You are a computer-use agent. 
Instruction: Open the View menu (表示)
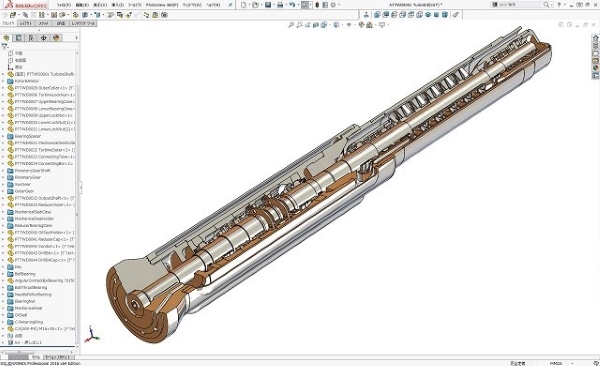tap(100, 5)
